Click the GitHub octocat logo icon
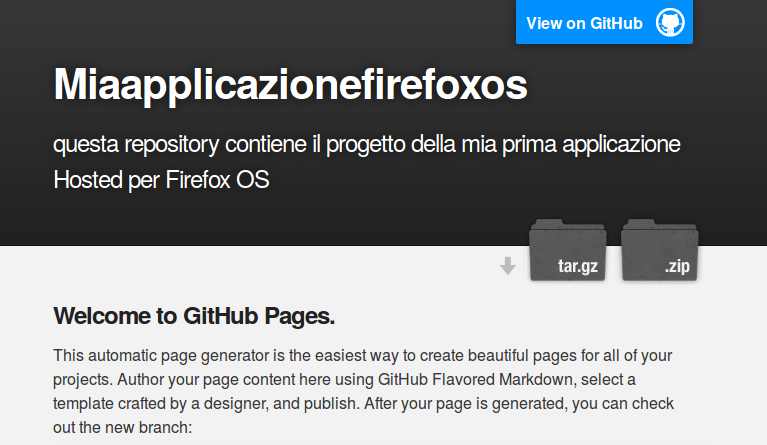This screenshot has height=445, width=767. (x=670, y=22)
